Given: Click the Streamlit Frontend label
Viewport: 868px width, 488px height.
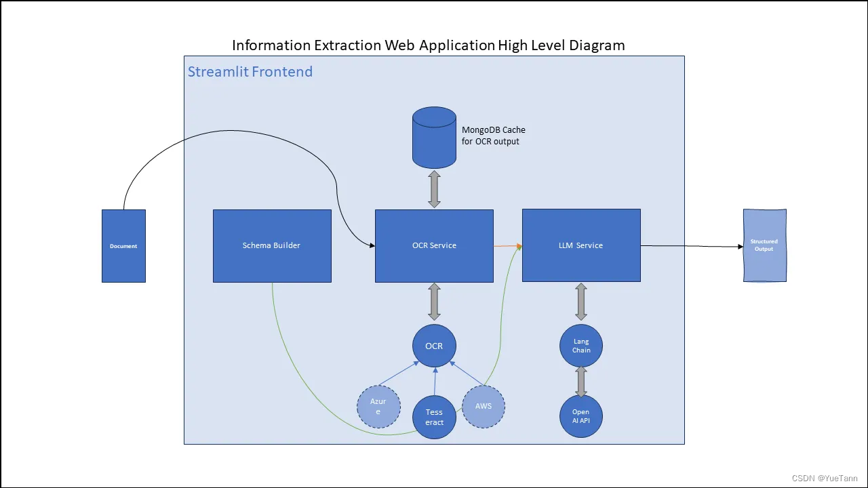Looking at the screenshot, I should point(250,72).
